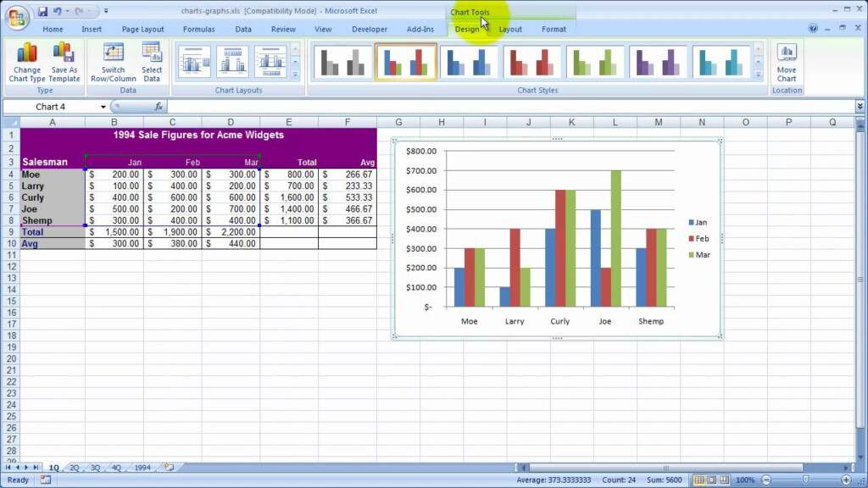Choose the purple chart style
The height and width of the screenshot is (488, 868).
click(658, 62)
